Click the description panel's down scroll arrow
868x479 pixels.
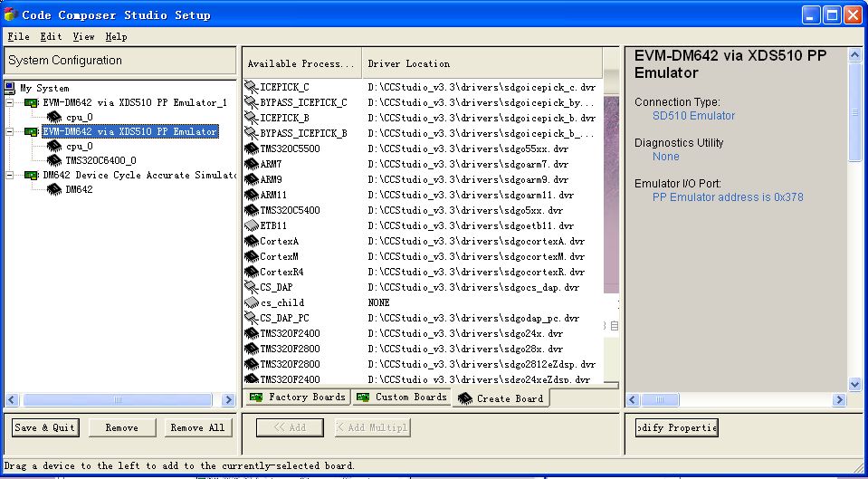pyautogui.click(x=854, y=384)
